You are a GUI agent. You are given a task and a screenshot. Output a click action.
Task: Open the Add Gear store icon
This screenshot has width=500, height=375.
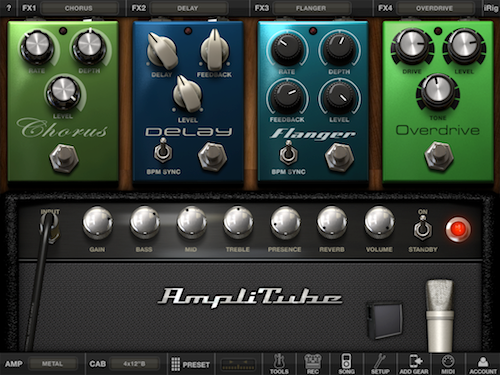tap(414, 364)
